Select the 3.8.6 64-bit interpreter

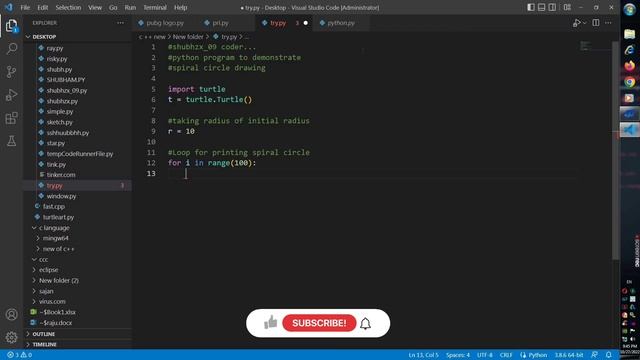(x=569, y=355)
